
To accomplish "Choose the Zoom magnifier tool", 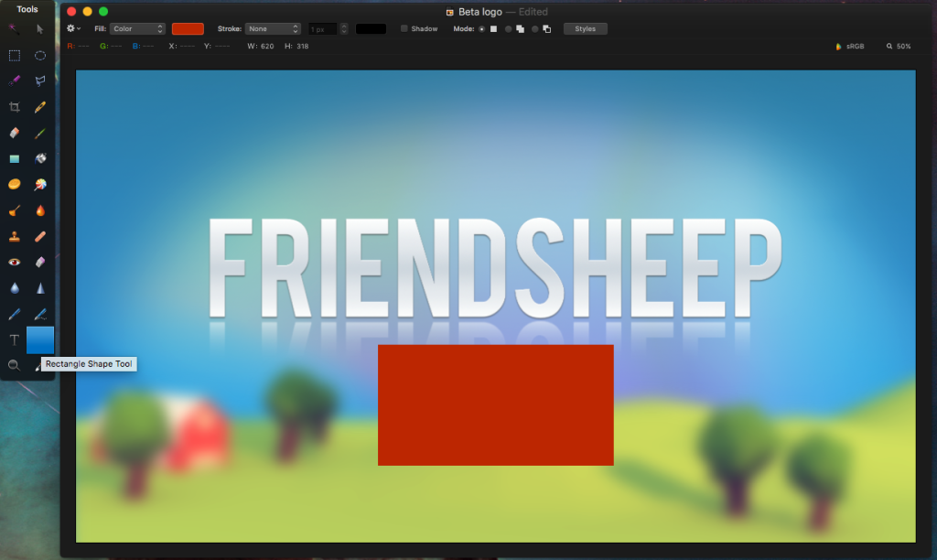I will pyautogui.click(x=14, y=365).
